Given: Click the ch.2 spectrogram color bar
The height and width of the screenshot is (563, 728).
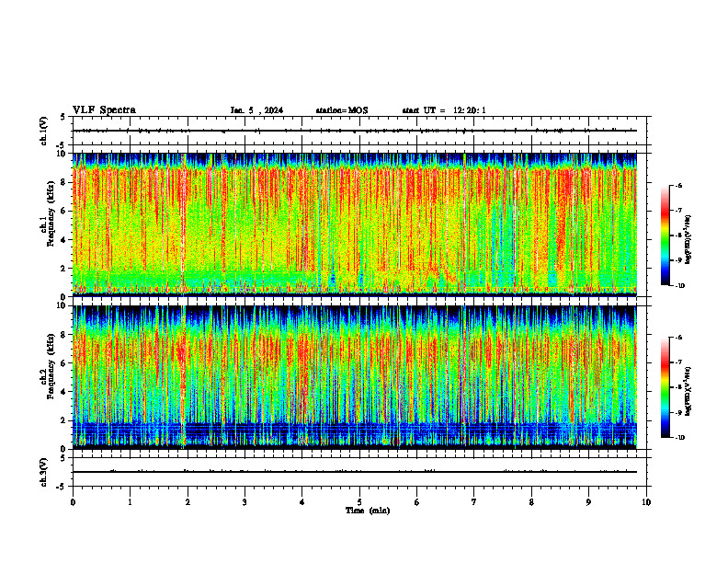Looking at the screenshot, I should point(665,387).
